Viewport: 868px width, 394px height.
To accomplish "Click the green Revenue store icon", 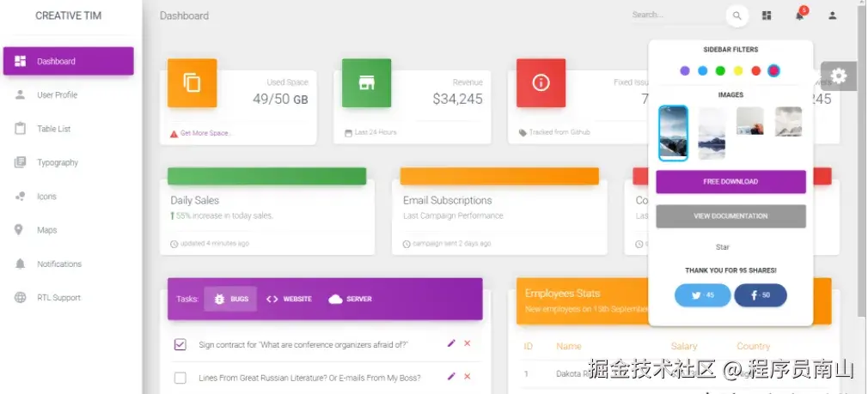I will 366,83.
